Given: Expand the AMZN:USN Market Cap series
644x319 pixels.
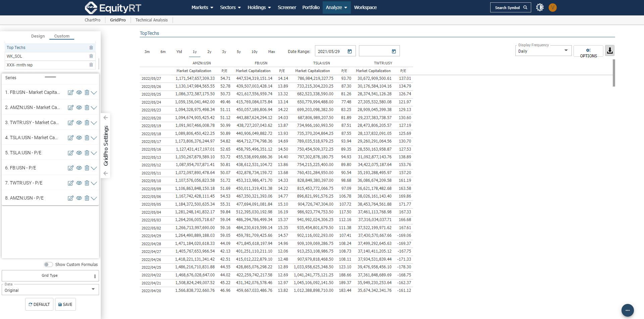Looking at the screenshot, I should [94, 108].
